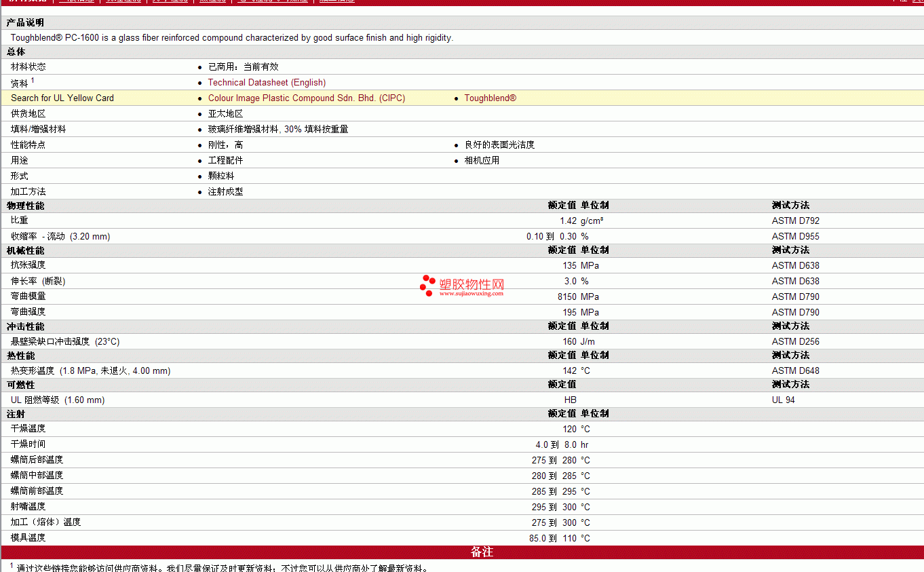Click the 螺筒中部温度 row label

pyautogui.click(x=37, y=476)
